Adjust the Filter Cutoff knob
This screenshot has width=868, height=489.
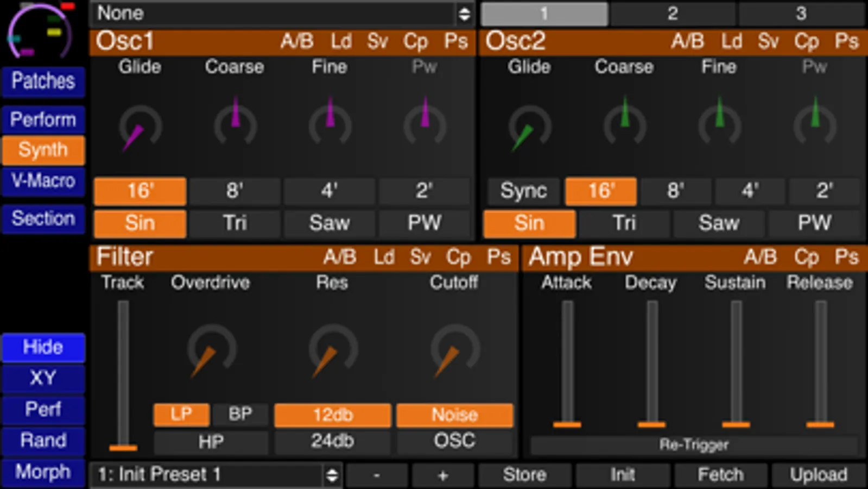point(455,350)
